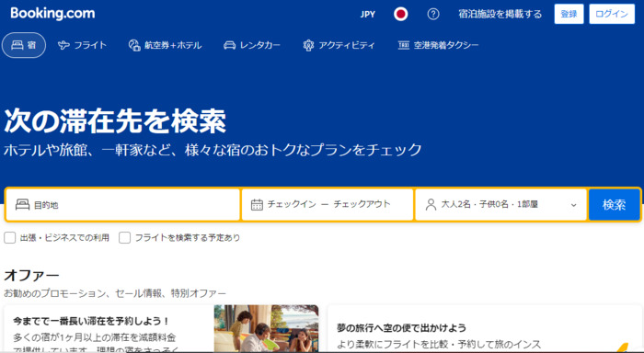The image size is (644, 353).
Task: Click the ログイン button
Action: pyautogui.click(x=612, y=14)
